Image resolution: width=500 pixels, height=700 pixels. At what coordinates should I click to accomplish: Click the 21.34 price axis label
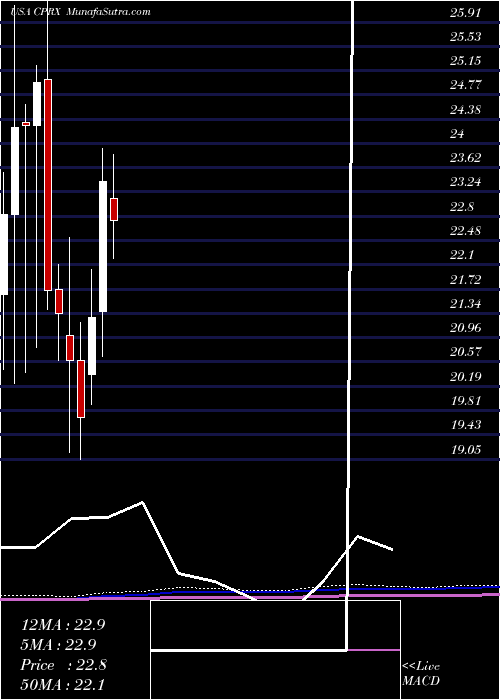point(466,304)
